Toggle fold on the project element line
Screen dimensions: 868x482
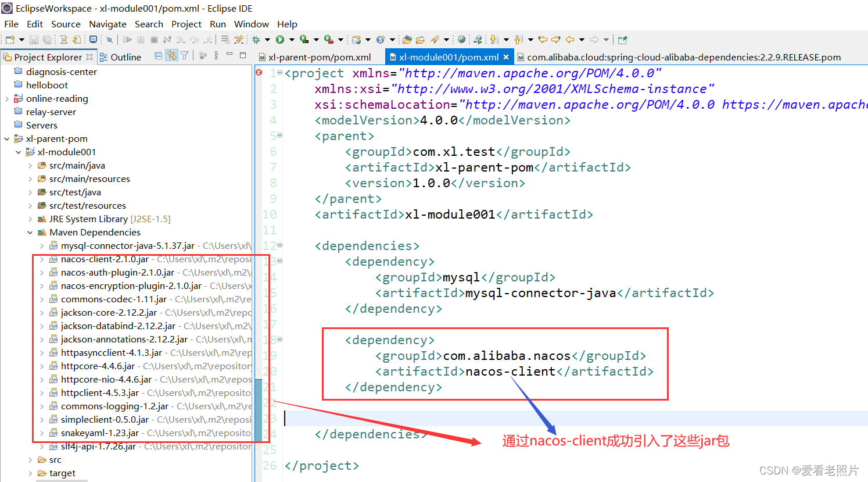(279, 73)
